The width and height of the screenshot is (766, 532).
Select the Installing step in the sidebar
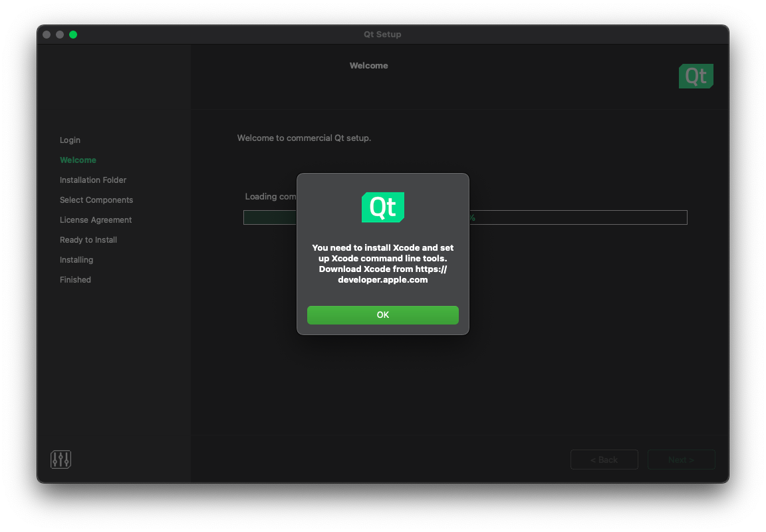76,260
